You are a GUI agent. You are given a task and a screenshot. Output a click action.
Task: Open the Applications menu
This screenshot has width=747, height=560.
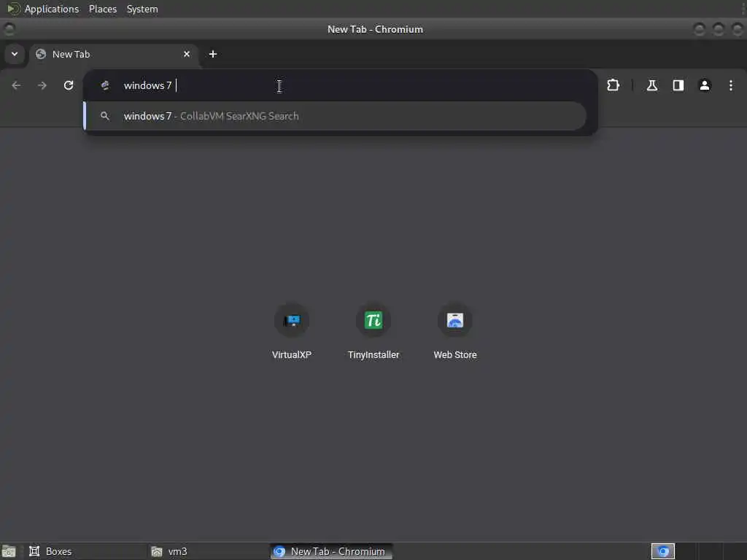click(x=52, y=9)
